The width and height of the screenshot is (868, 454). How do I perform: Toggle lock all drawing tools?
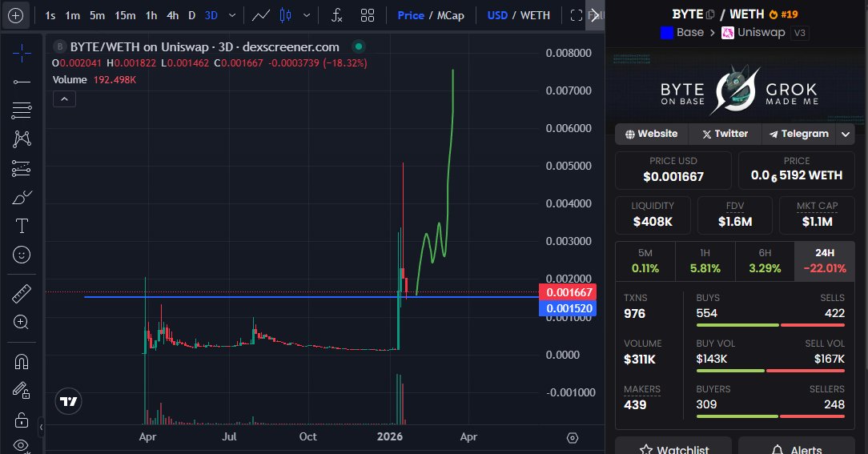pyautogui.click(x=22, y=420)
